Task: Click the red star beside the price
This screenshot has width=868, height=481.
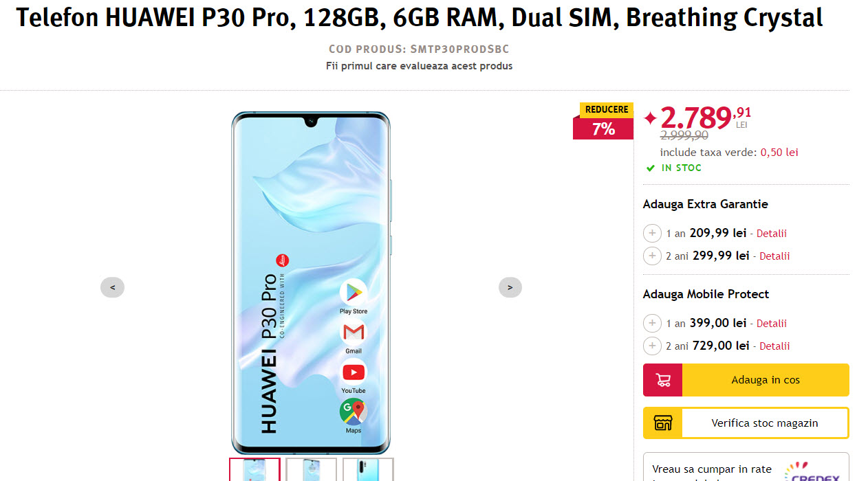Action: coord(650,118)
